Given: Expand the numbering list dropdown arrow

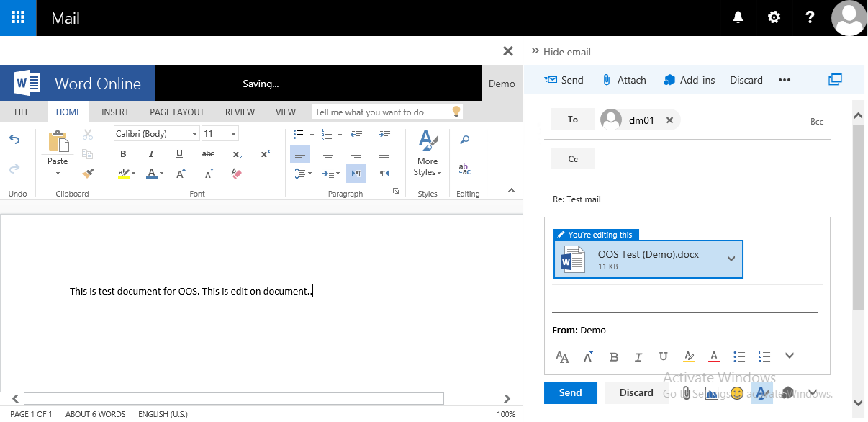Looking at the screenshot, I should tap(339, 135).
